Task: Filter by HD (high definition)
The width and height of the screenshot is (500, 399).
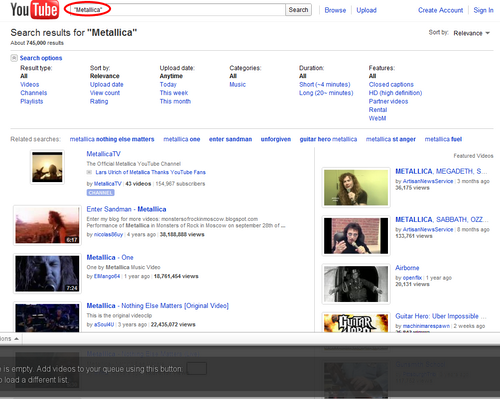Action: [395, 93]
